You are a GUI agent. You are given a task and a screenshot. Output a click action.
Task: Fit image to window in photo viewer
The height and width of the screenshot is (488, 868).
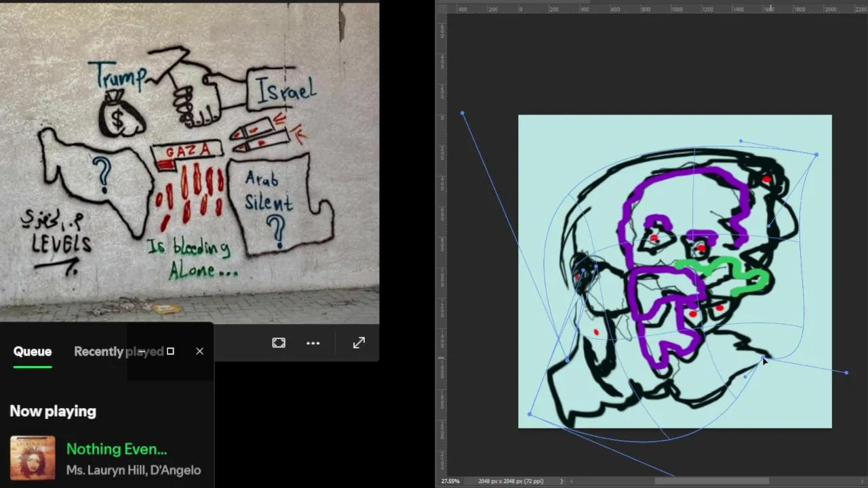279,343
